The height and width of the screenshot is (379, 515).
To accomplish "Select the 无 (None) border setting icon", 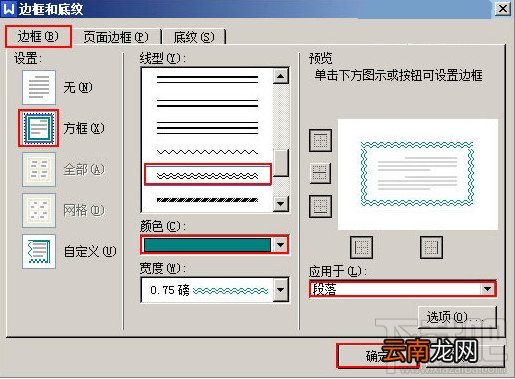I will pos(39,87).
